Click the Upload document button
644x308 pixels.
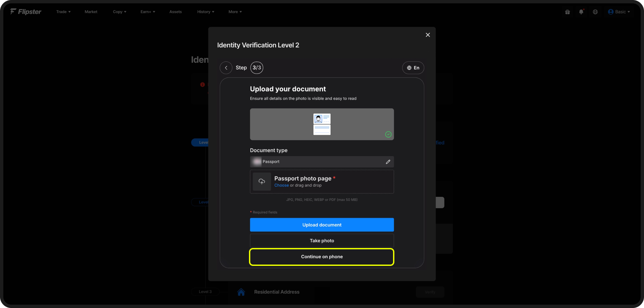[322, 225]
